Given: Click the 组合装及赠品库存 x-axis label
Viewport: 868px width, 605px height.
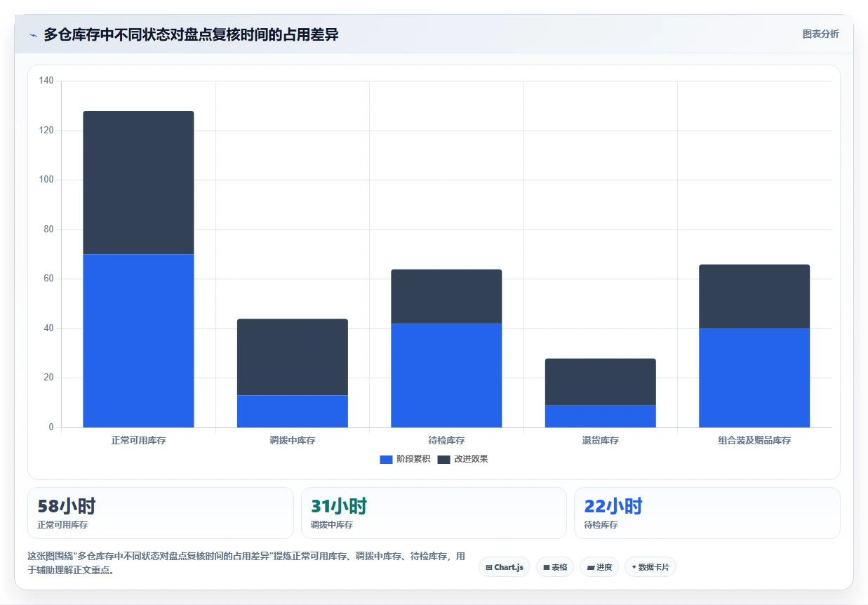Looking at the screenshot, I should 754,441.
